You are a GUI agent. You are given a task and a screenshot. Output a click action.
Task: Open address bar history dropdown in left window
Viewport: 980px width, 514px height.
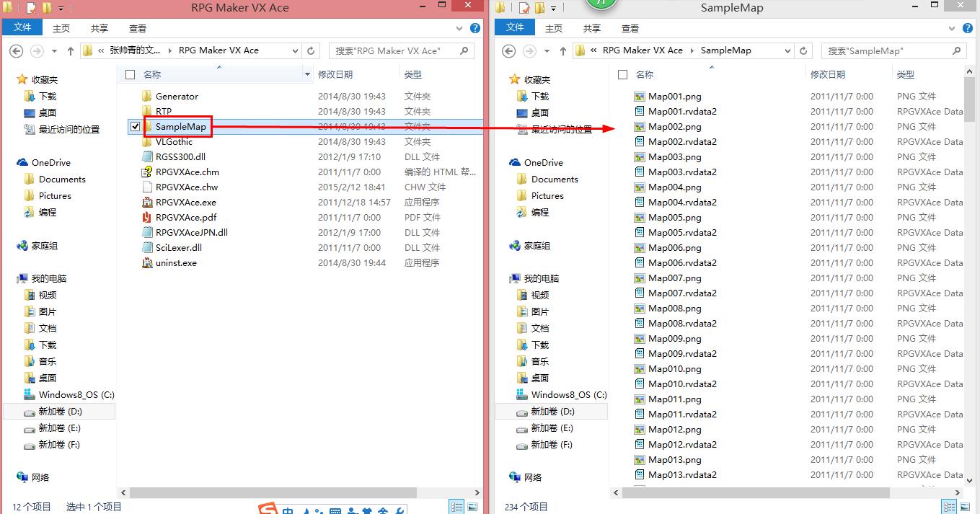(295, 50)
